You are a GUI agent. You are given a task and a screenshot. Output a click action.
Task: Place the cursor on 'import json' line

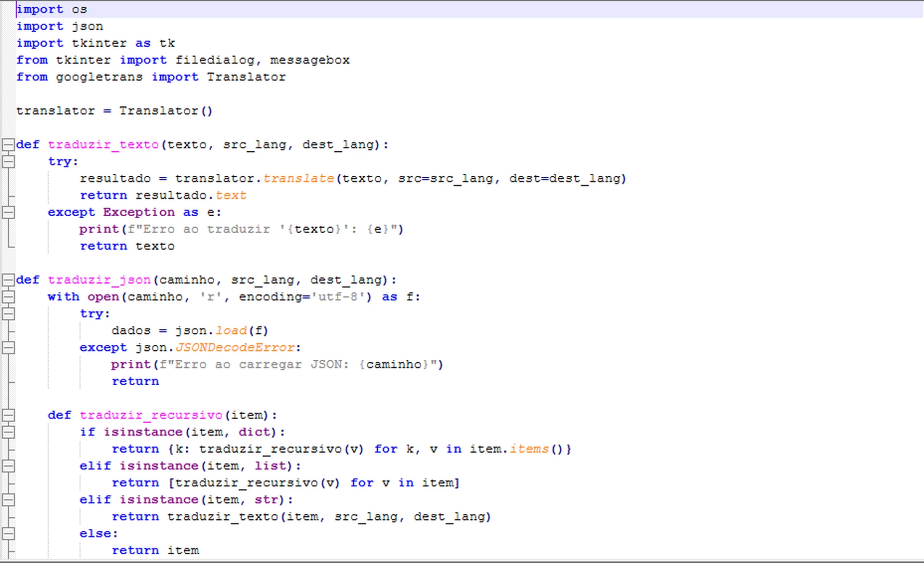pyautogui.click(x=59, y=26)
